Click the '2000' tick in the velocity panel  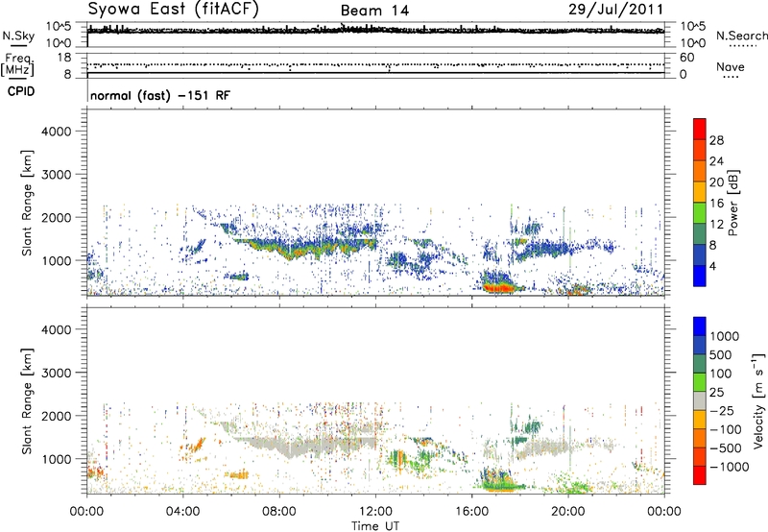pos(57,416)
